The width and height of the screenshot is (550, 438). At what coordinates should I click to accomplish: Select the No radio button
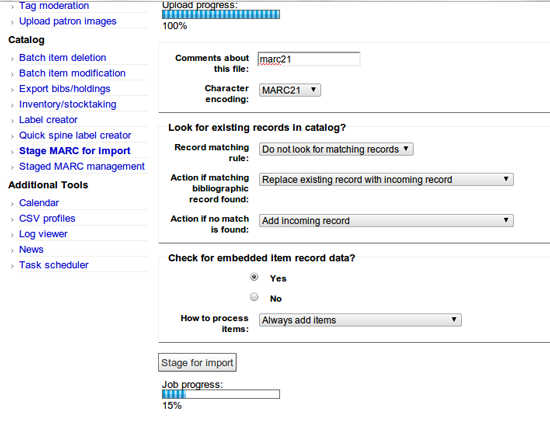click(x=254, y=297)
